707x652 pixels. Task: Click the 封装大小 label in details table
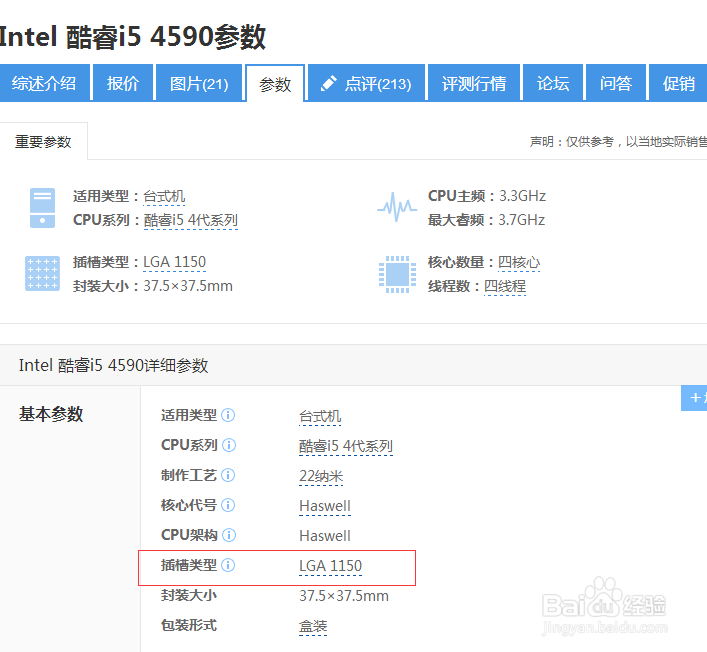[189, 595]
